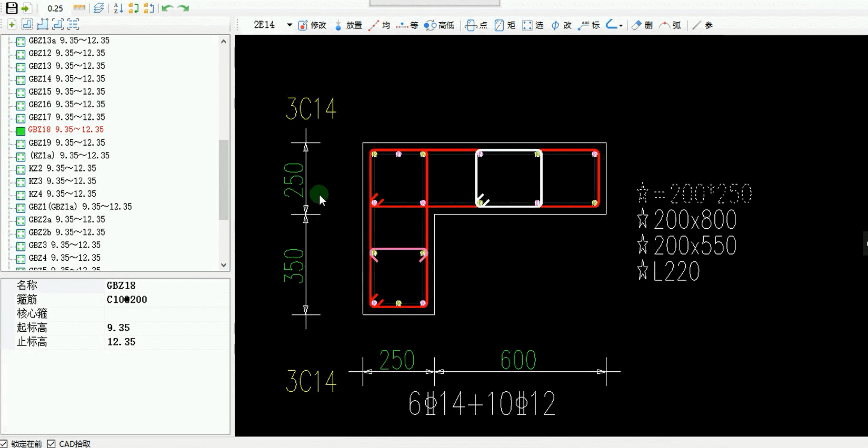Select the 弧 arc tool
This screenshot has height=448, width=868.
[670, 25]
